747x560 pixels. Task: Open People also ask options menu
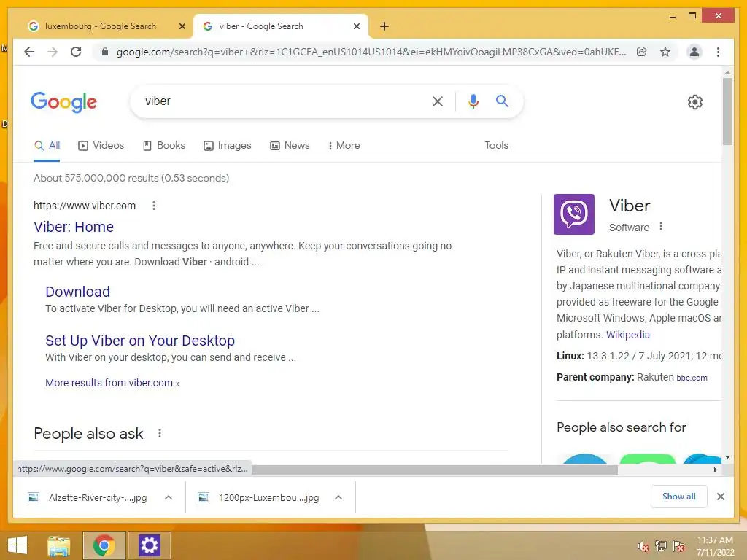(160, 433)
